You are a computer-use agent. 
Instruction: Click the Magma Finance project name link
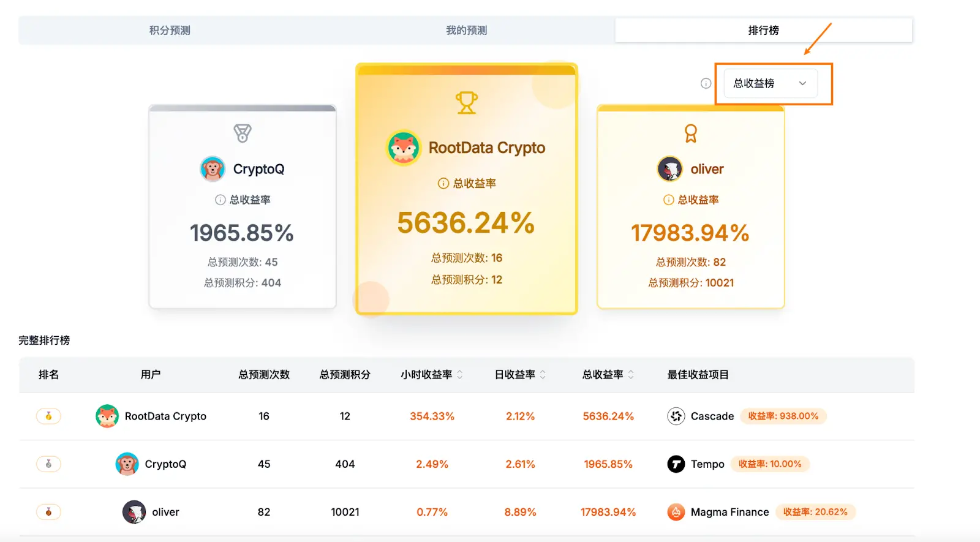729,512
